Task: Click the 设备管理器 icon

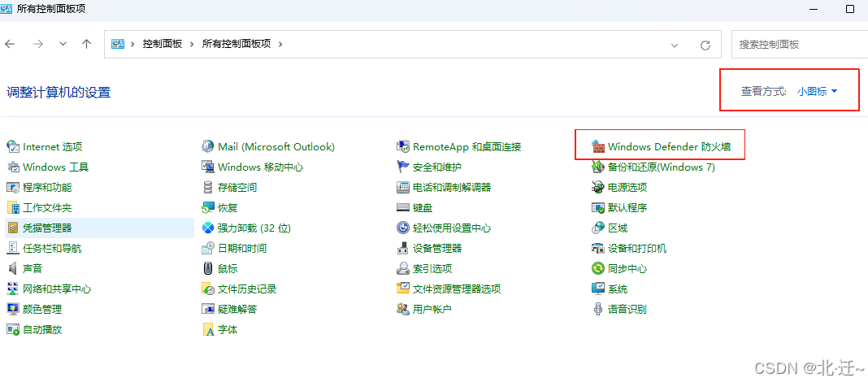Action: click(403, 248)
